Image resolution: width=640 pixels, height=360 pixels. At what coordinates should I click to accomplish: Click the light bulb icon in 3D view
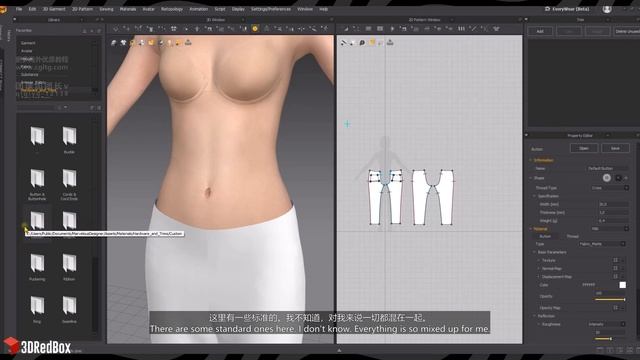pyautogui.click(x=169, y=42)
